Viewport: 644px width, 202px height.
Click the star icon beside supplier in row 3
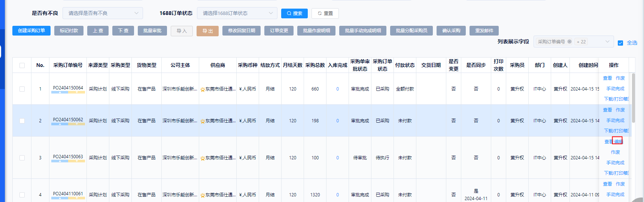[x=203, y=158]
